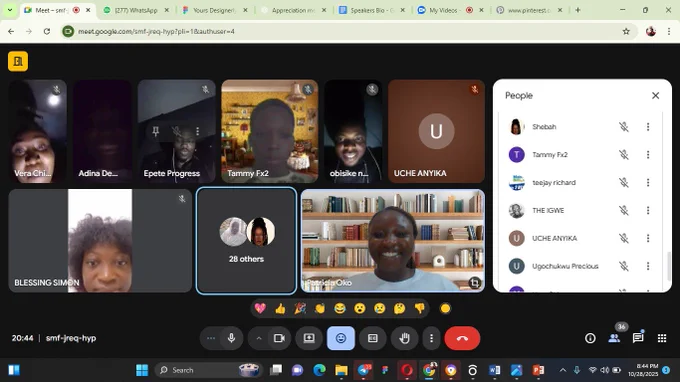Screen dimensions: 680x382
Task: Bookmark this page star icon
Action: pos(626,31)
